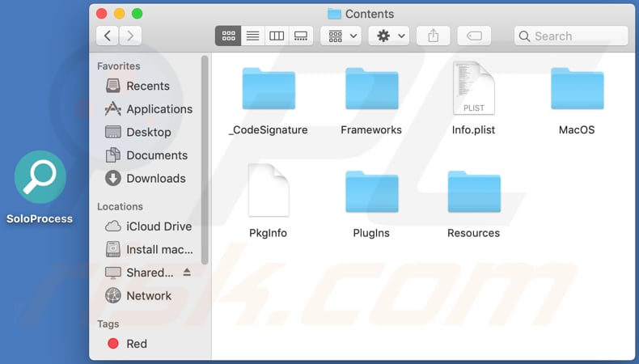Switch to icon view
This screenshot has width=639, height=364.
tap(228, 36)
